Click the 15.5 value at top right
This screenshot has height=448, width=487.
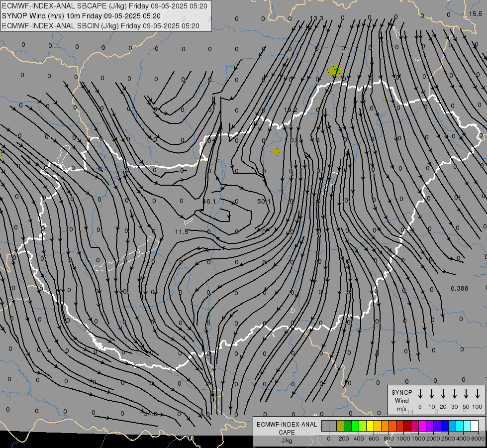[476, 13]
